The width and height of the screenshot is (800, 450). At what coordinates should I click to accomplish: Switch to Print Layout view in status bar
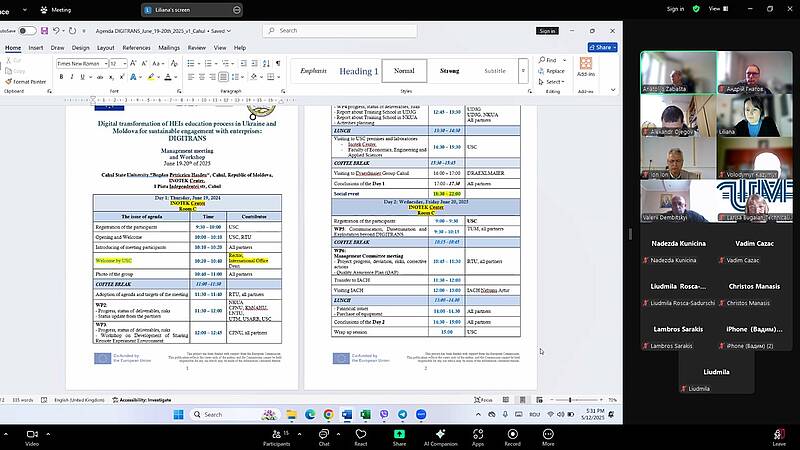pyautogui.click(x=522, y=400)
